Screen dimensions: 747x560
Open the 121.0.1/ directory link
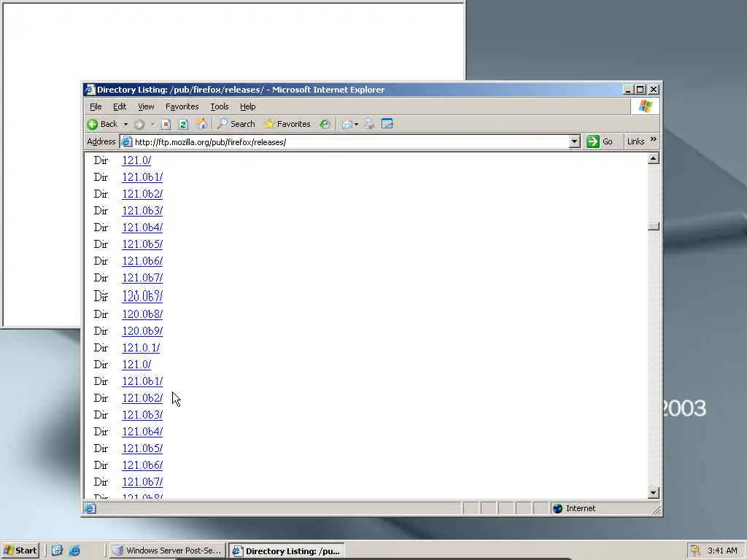(141, 348)
